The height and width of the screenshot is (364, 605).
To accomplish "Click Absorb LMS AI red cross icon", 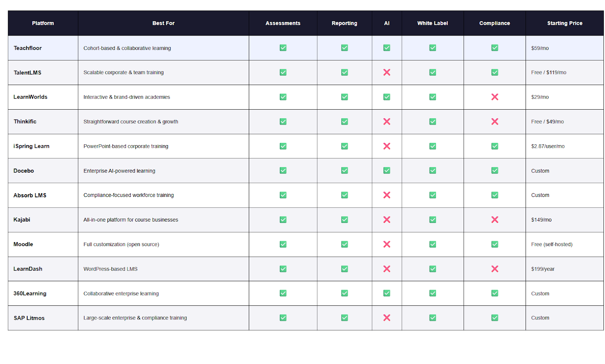I will (386, 195).
